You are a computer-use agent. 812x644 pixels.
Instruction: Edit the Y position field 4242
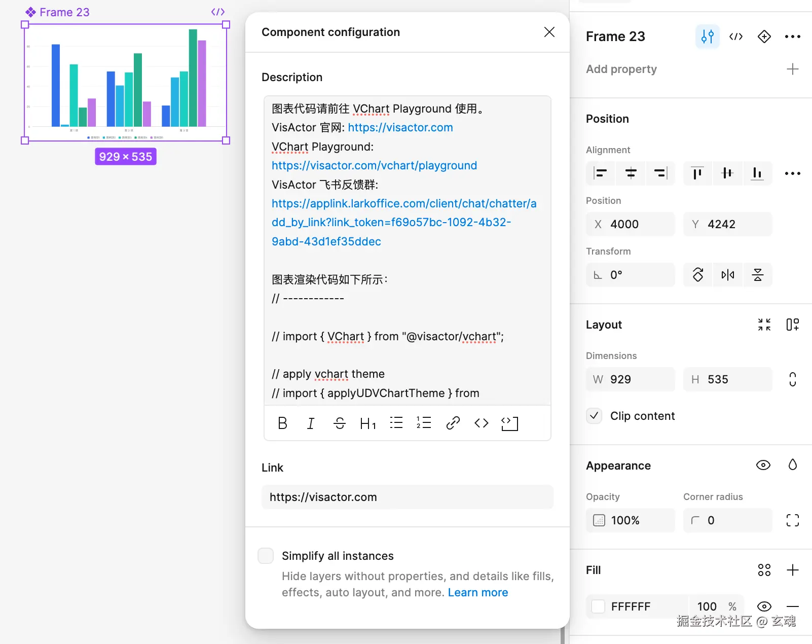[x=728, y=224]
